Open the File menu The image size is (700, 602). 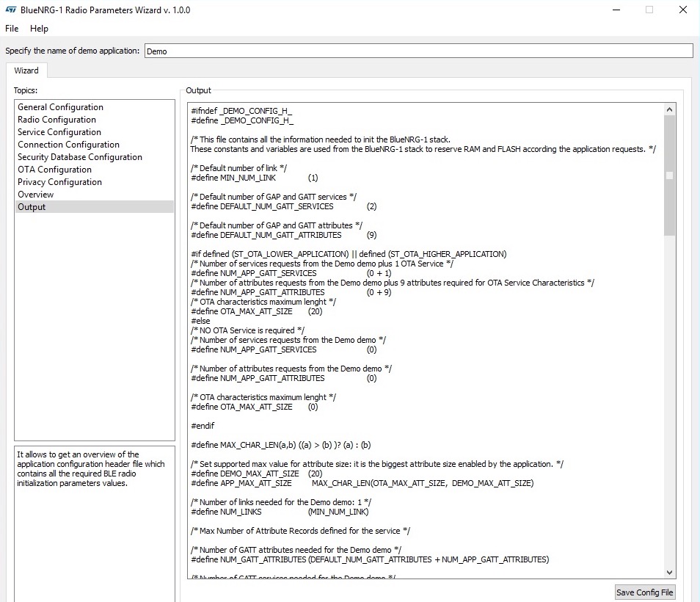12,29
